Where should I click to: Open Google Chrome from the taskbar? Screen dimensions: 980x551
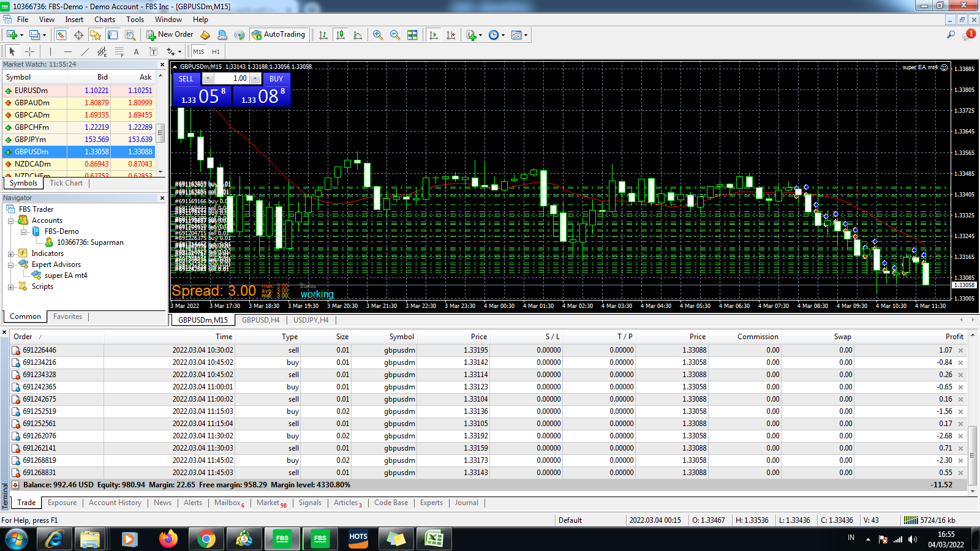(x=206, y=539)
